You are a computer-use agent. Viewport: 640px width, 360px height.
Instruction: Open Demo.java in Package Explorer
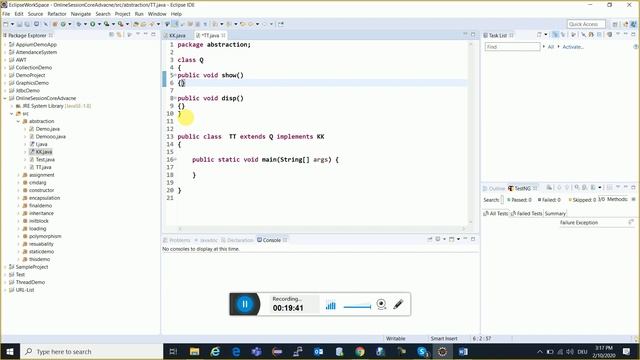tap(47, 129)
